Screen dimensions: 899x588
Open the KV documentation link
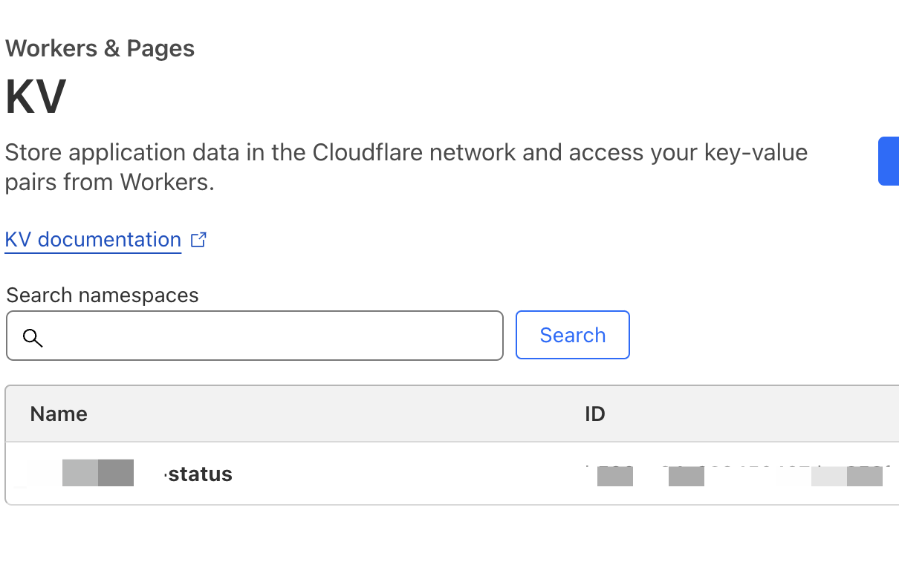click(93, 240)
